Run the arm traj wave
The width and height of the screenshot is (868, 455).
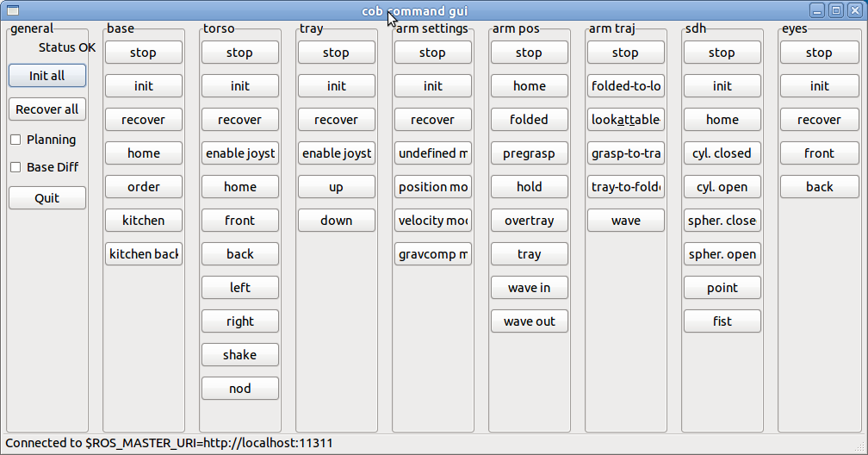pyautogui.click(x=626, y=221)
